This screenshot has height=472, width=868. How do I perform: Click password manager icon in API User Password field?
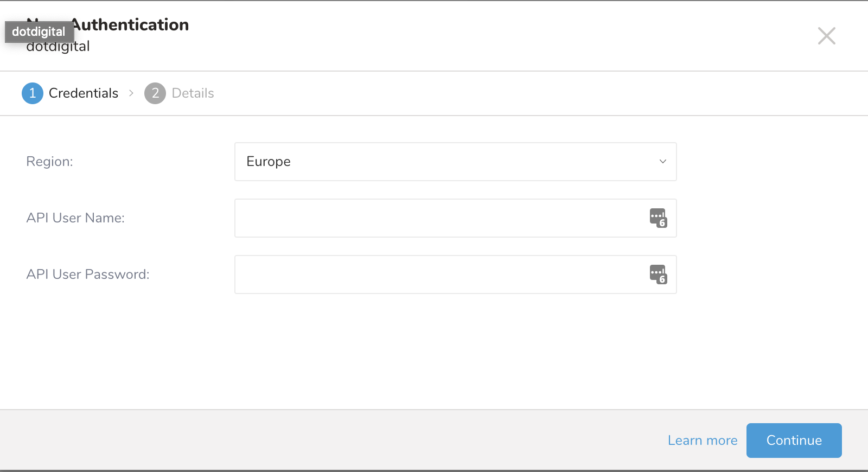point(658,275)
